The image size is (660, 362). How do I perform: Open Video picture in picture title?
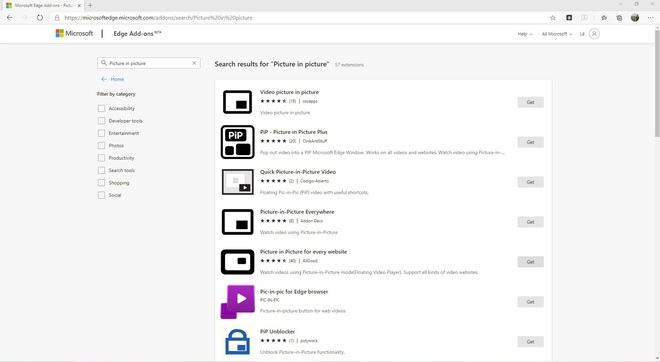[289, 92]
